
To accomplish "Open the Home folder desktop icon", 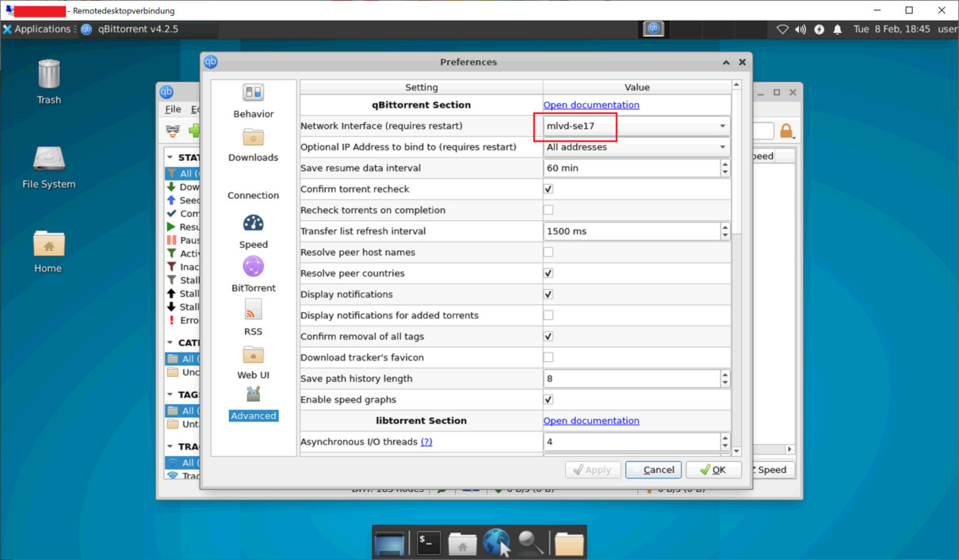I will (x=48, y=251).
